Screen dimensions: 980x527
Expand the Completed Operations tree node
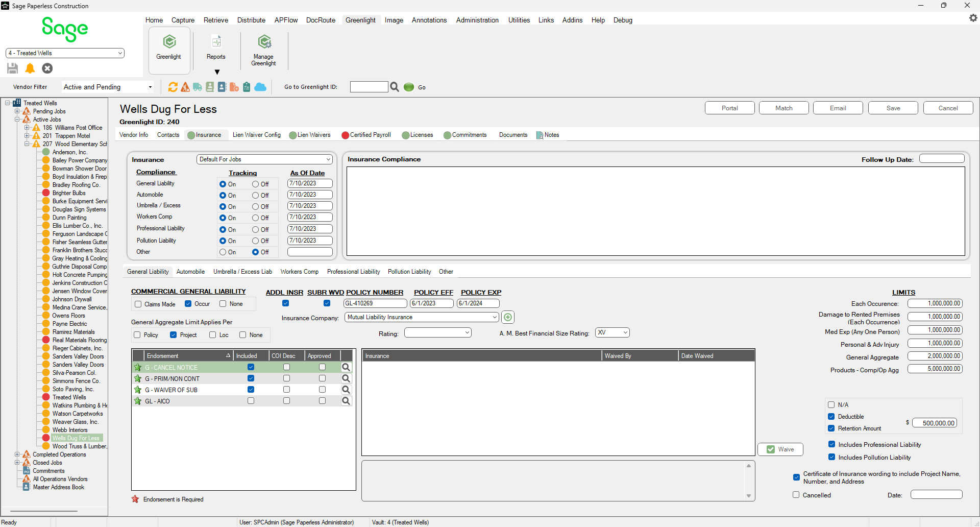point(17,454)
